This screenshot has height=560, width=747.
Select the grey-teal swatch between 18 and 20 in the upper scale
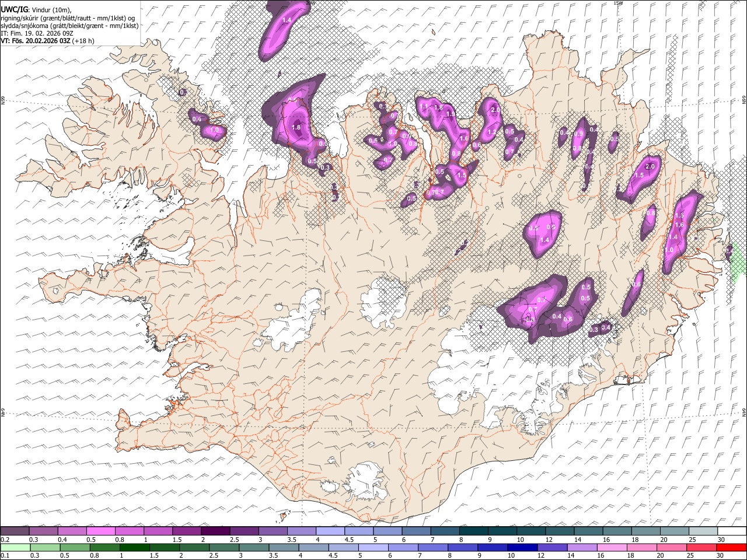645,531
